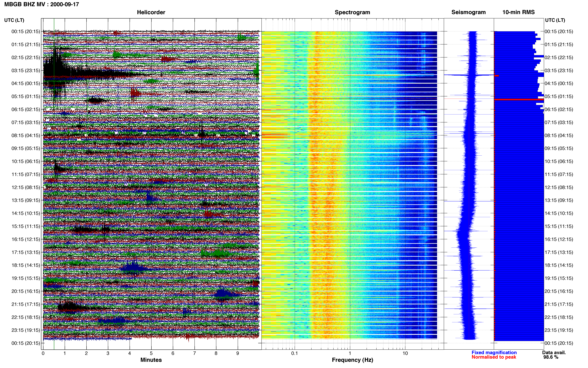The image size is (588, 368).
Task: Click the left time label '08:15 (04:15)'
Action: [x=26, y=136]
